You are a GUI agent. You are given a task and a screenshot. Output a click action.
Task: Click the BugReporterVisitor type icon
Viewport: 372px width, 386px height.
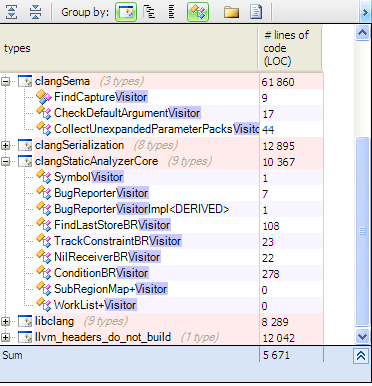click(44, 193)
